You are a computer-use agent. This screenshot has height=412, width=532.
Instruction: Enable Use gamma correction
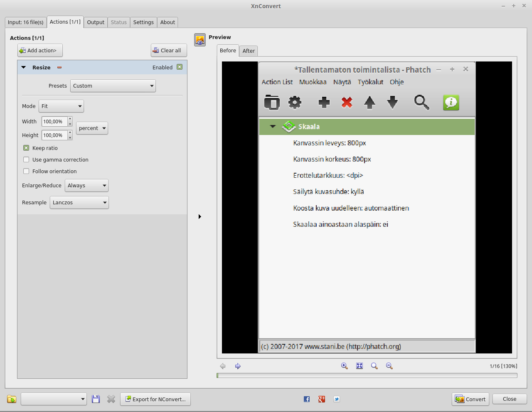26,159
